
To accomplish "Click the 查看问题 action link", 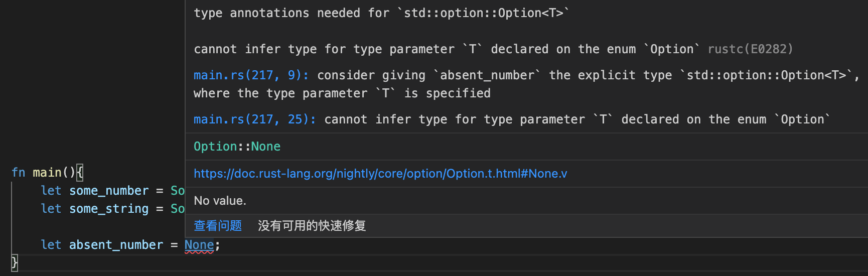I will point(218,226).
